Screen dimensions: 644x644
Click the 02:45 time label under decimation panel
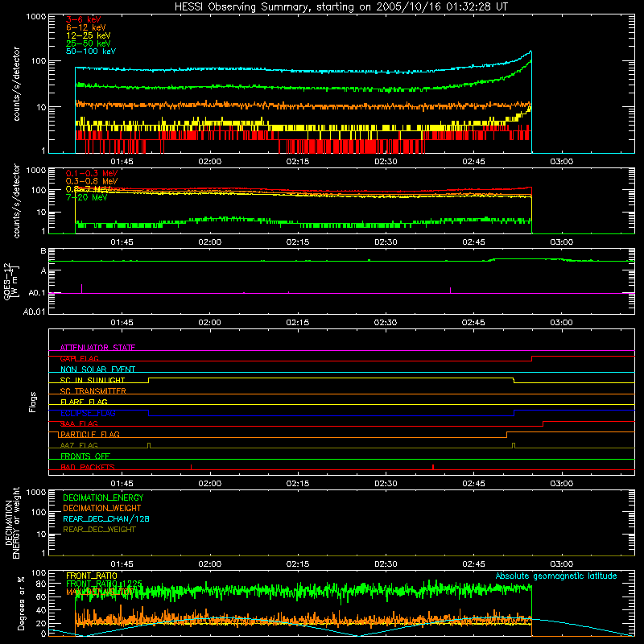click(473, 564)
